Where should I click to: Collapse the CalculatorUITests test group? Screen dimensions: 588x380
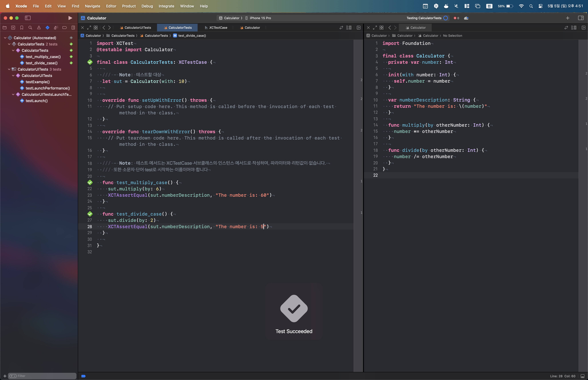[x=9, y=69]
